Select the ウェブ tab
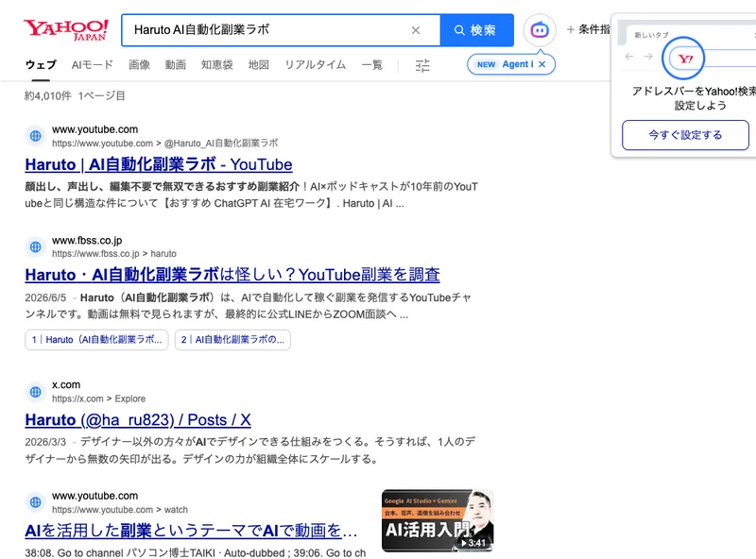Screen dimensions: 756x559 pos(41,65)
